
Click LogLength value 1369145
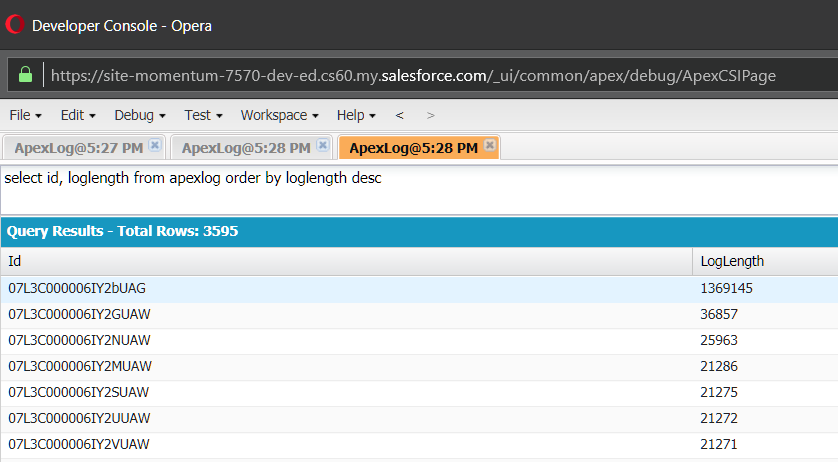pyautogui.click(x=726, y=289)
